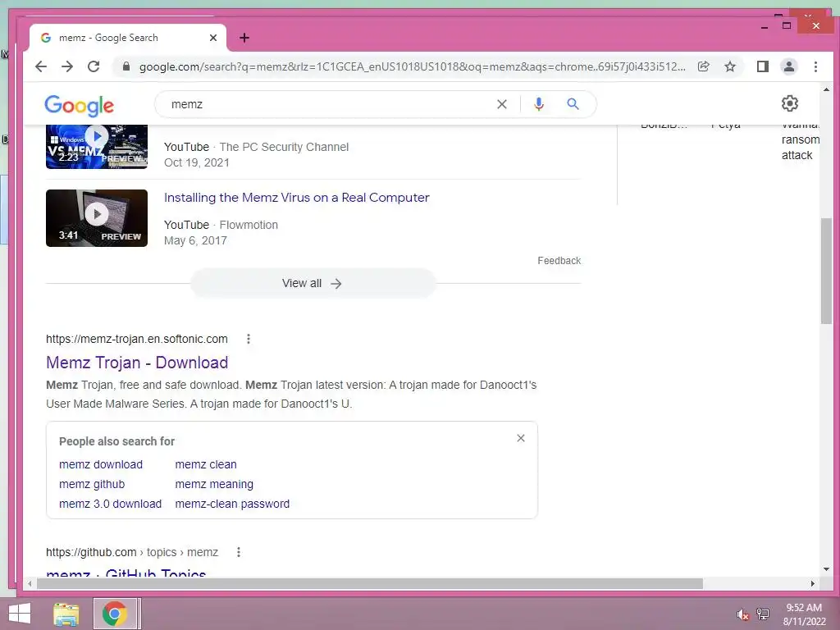The width and height of the screenshot is (840, 630).
Task: Click the horizontal scroll left arrow
Action: pyautogui.click(x=30, y=583)
